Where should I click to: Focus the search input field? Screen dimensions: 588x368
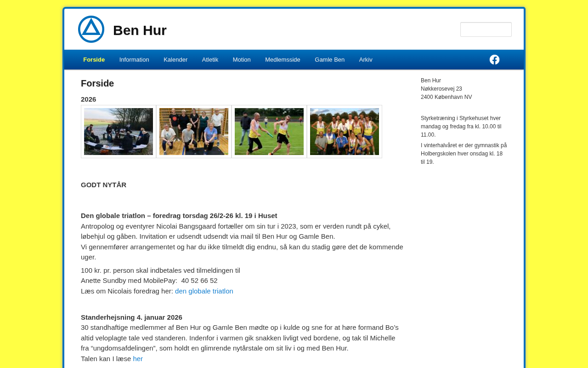pos(486,29)
